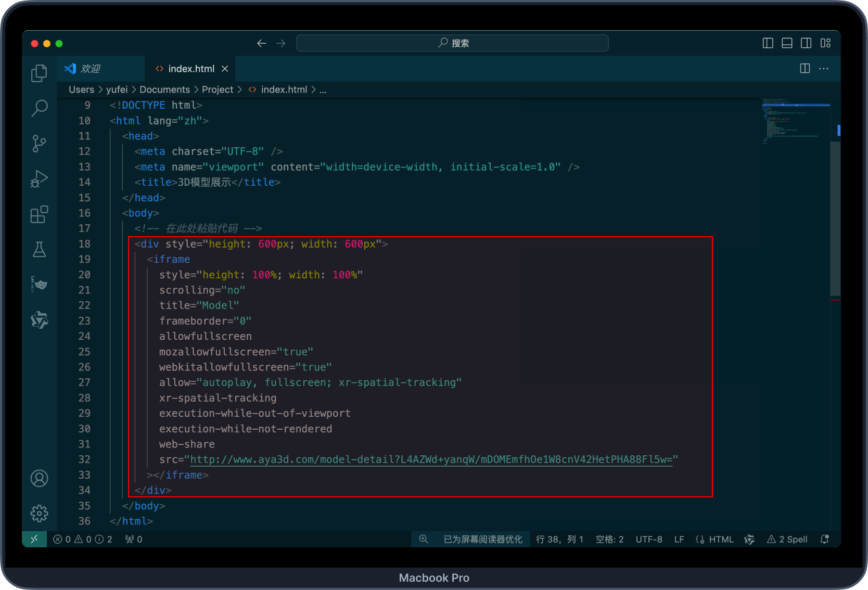Toggle the primary side bar layout

coord(768,43)
